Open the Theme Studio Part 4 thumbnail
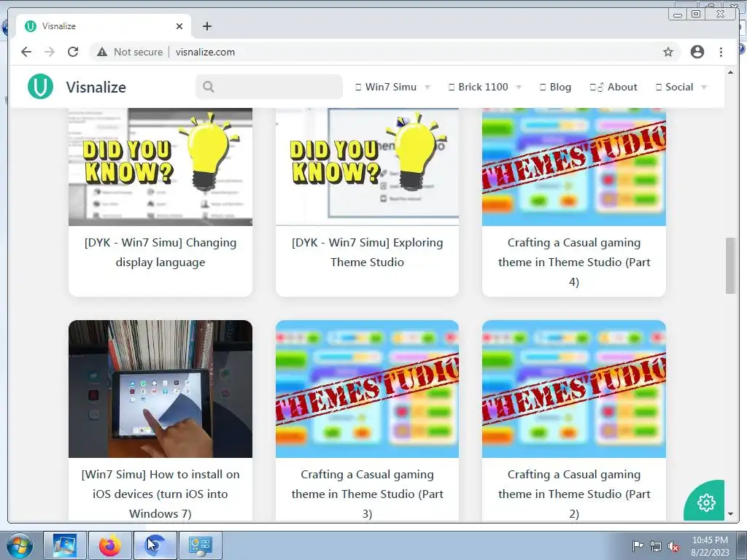The height and width of the screenshot is (560, 747). (574, 167)
